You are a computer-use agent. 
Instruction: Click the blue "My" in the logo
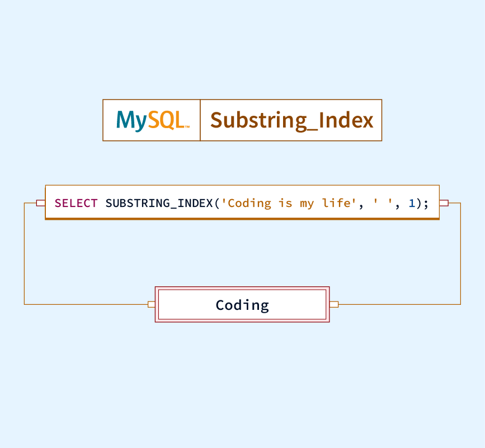click(131, 120)
